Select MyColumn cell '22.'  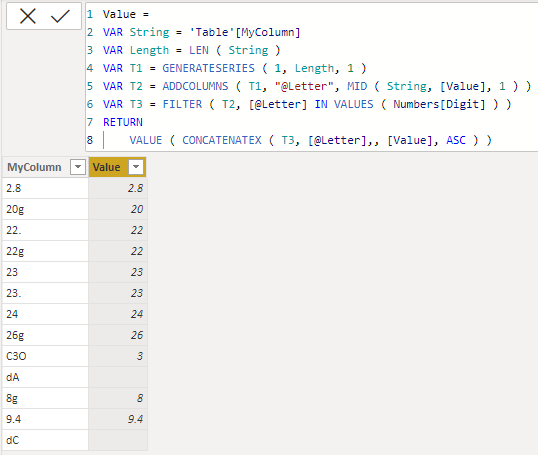tap(45, 230)
